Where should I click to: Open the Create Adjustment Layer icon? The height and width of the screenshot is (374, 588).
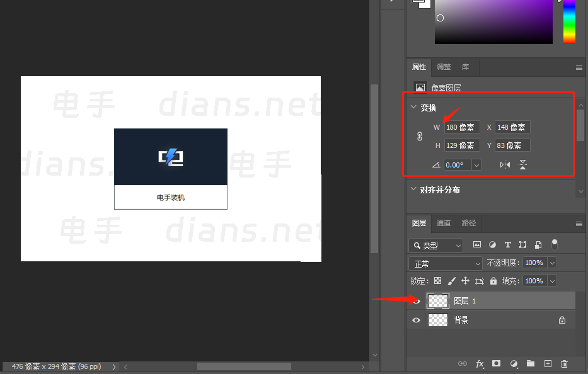(514, 364)
